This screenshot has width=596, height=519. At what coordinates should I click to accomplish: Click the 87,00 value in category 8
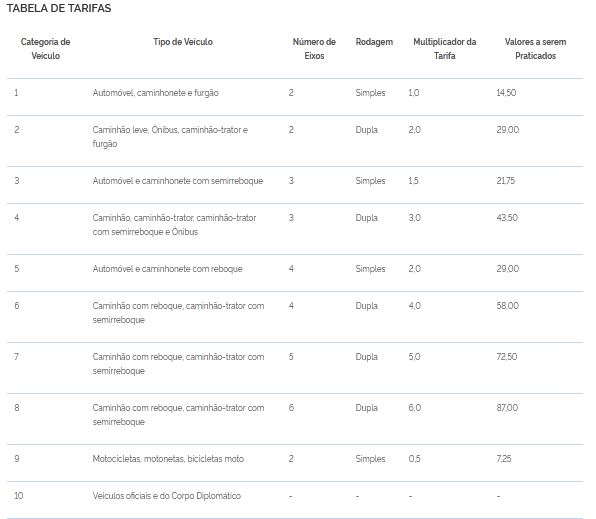click(x=507, y=408)
